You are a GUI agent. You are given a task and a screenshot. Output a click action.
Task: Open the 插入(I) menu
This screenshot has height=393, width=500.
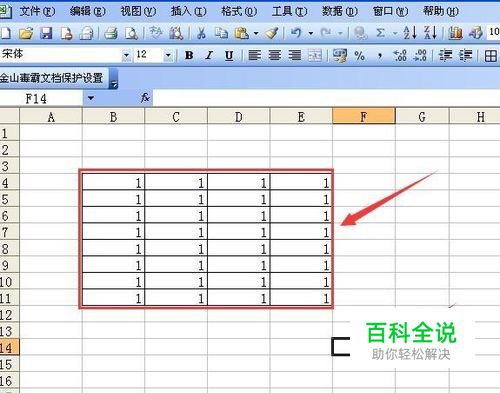[188, 12]
